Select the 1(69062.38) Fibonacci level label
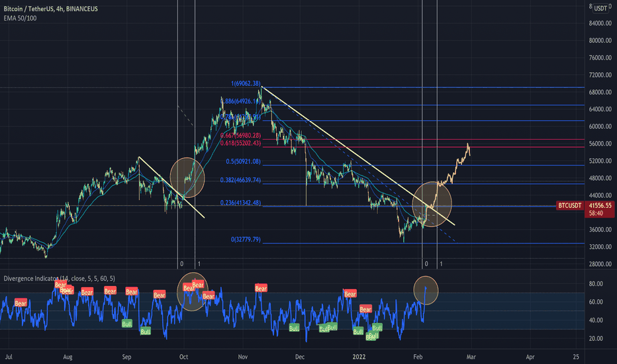Viewport: 617px width, 364px height. pos(246,83)
